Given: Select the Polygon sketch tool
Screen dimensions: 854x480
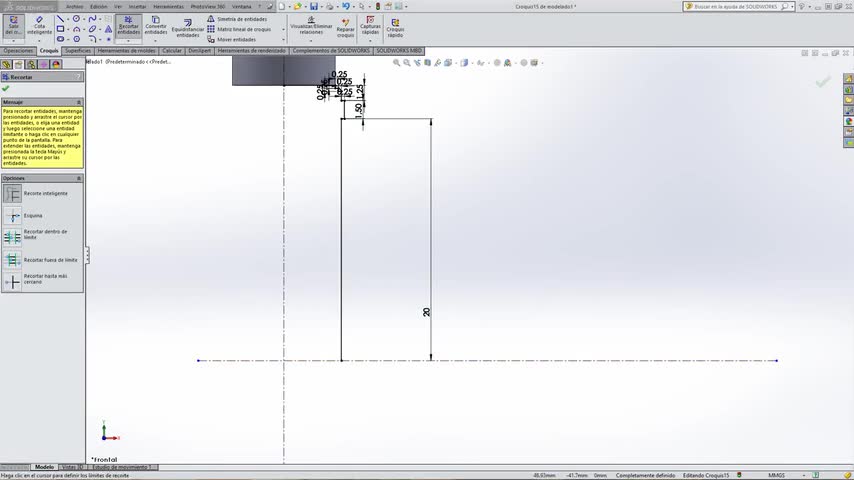Looking at the screenshot, I should coord(77,39).
